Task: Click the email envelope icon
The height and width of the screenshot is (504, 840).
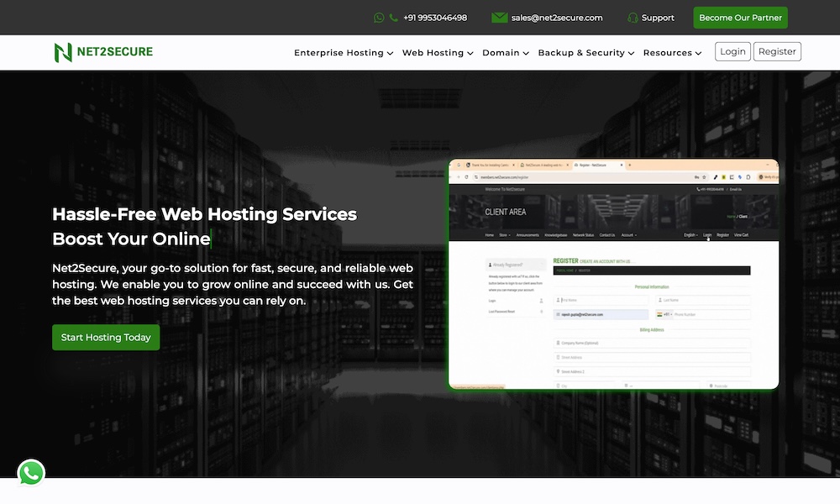Action: 499,18
